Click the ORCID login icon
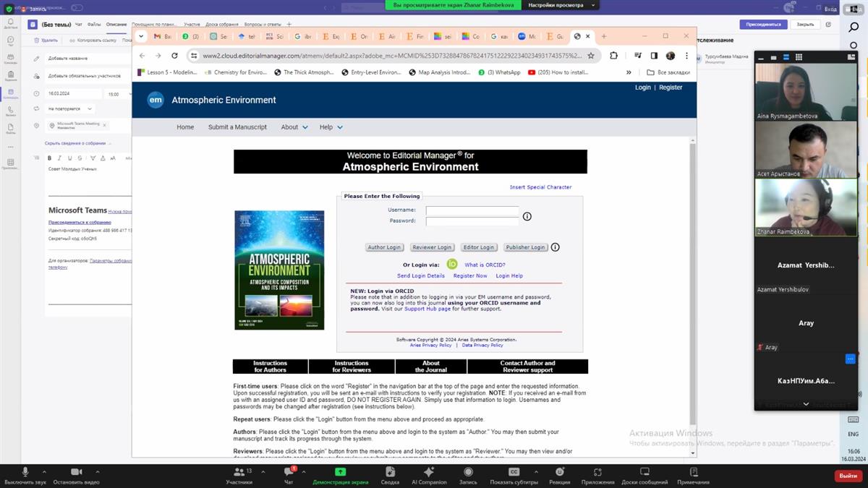 (x=452, y=265)
